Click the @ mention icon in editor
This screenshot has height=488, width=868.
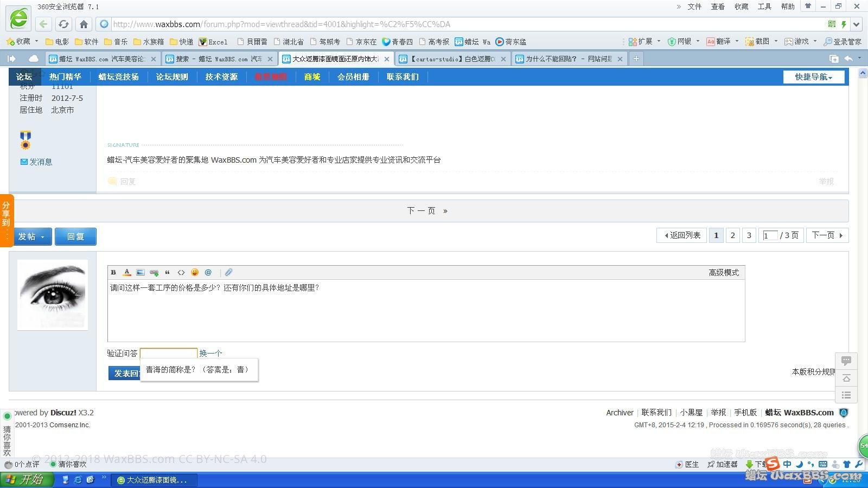click(x=208, y=272)
